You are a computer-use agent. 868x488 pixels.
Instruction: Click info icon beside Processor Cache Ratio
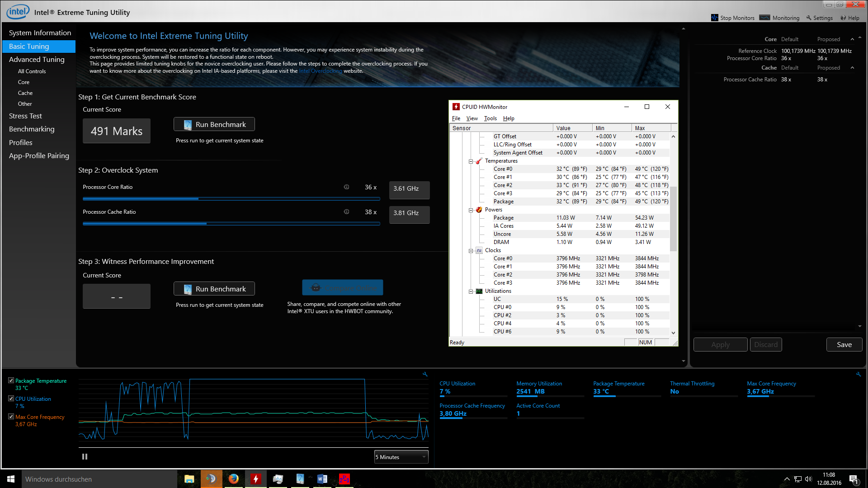click(346, 212)
